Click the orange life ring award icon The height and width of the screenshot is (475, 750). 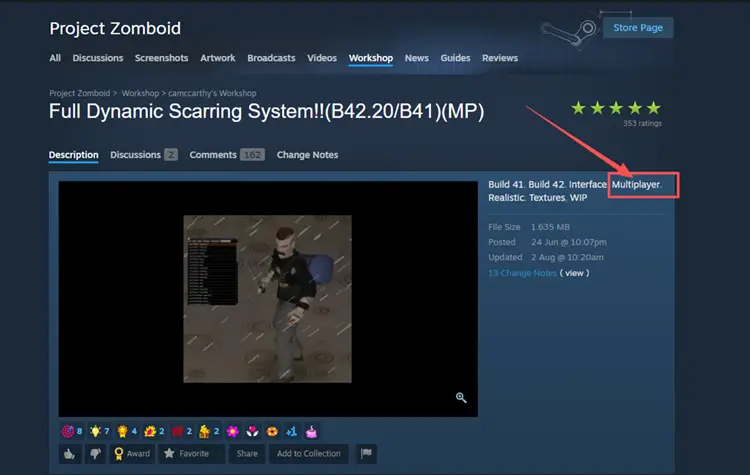pyautogui.click(x=272, y=431)
